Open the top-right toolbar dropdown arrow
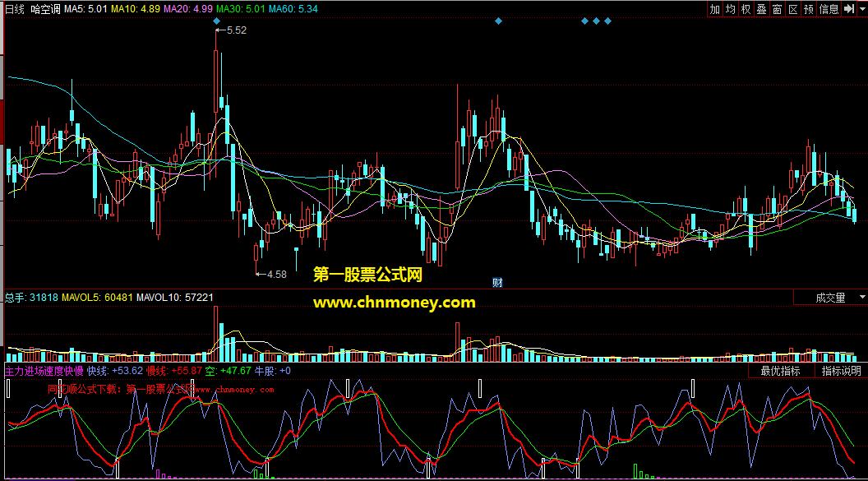This screenshot has height=481, width=868. point(862,9)
